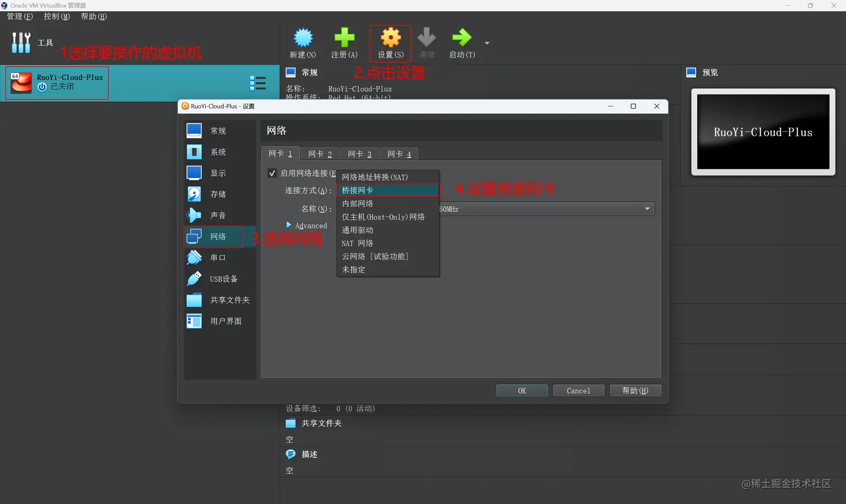
Task: Click the VirtualBox icon in title bar
Action: point(4,6)
